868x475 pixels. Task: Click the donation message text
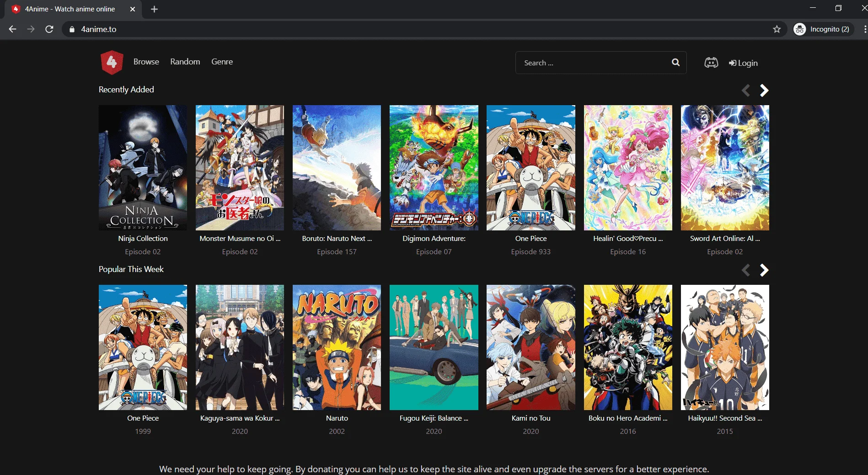[434, 469]
